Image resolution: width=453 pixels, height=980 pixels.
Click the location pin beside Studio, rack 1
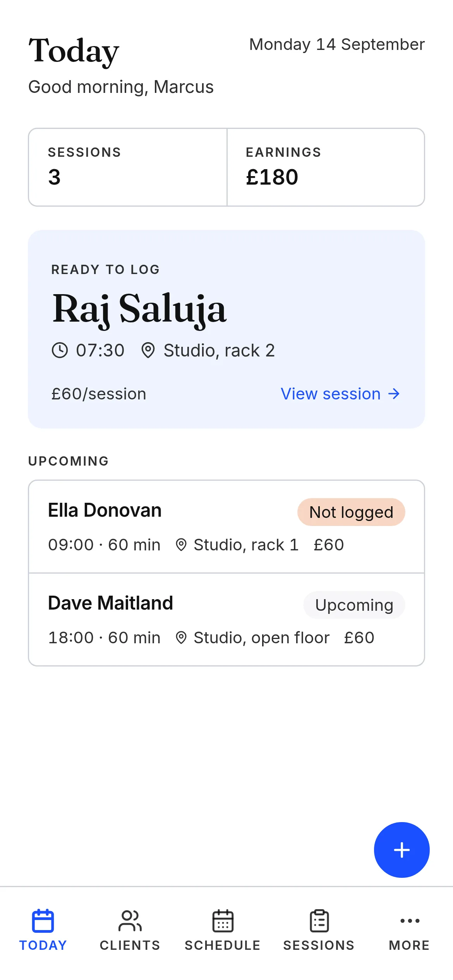point(181,545)
